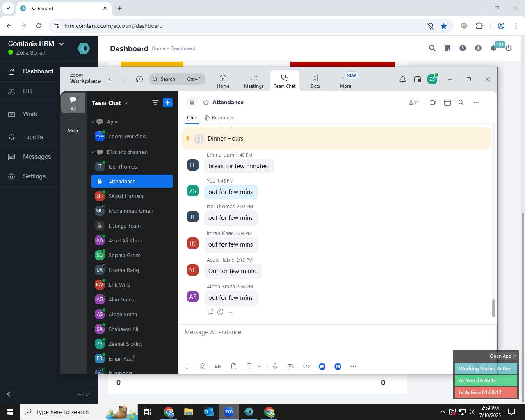Screen dimensions: 525x420
Task: Open more actions for Aidan Smith's message
Action: (x=230, y=312)
